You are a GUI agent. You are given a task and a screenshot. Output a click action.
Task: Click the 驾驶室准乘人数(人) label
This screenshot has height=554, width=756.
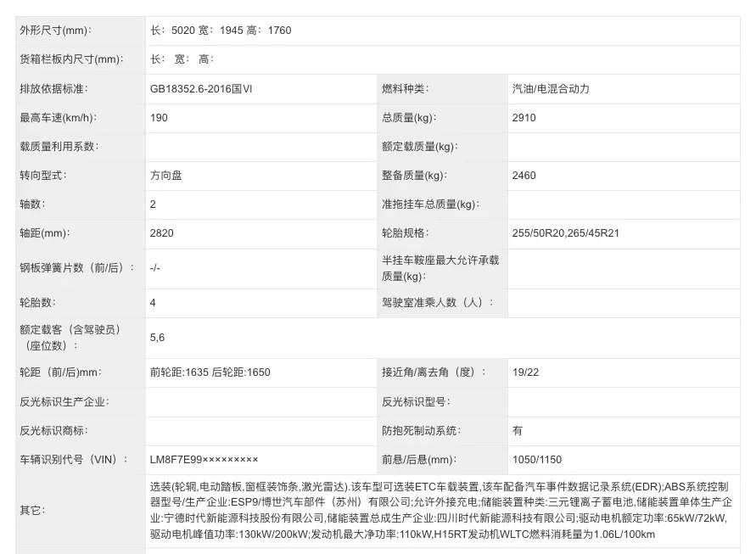pyautogui.click(x=438, y=303)
